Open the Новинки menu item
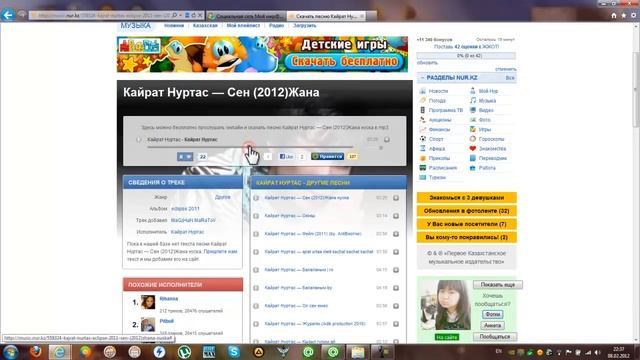Image resolution: width=640 pixels, height=360 pixels. point(174,25)
